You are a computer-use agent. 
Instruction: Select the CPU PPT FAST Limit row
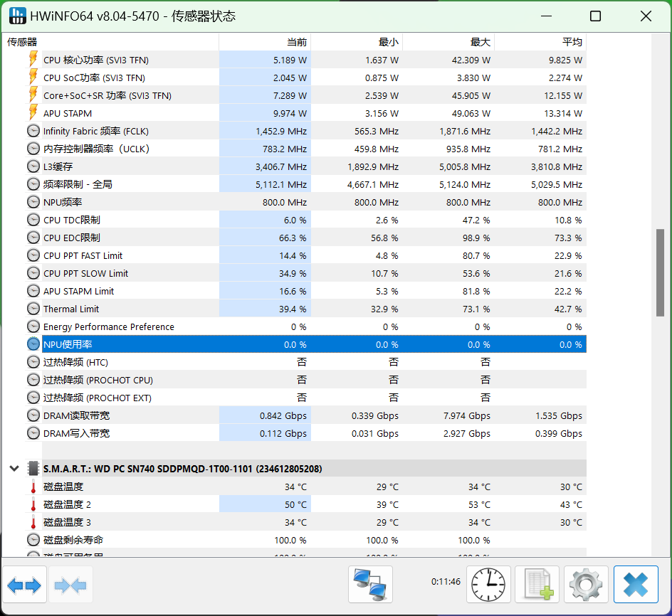point(314,255)
